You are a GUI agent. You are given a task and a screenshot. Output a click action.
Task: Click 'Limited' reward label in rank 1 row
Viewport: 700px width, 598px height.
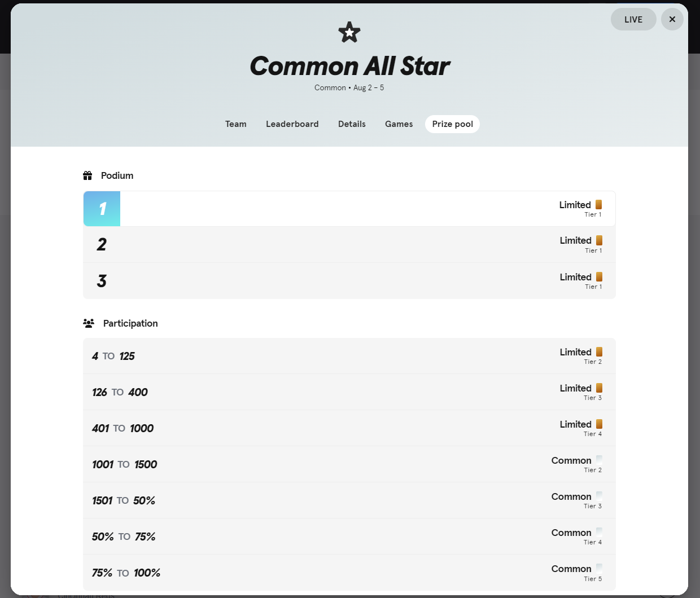(x=575, y=205)
